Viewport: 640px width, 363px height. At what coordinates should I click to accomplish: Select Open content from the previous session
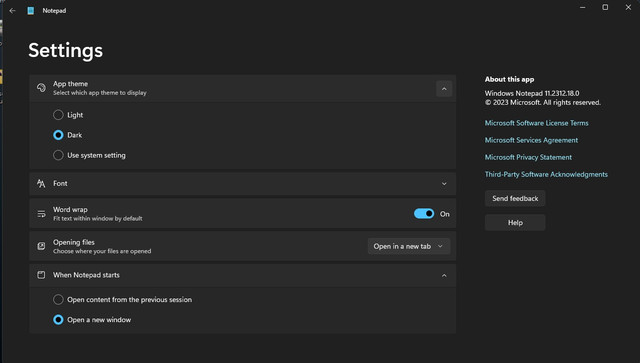58,299
